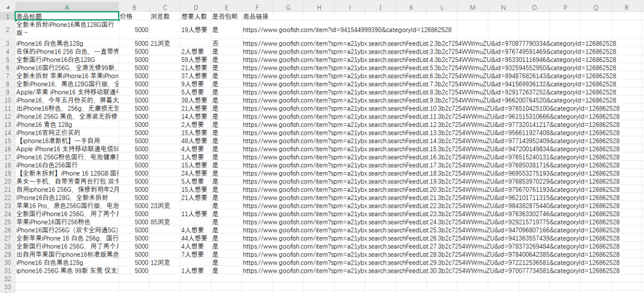Click price 5000 in iPhone16 青色 128g row
The width and height of the screenshot is (644, 293).
(134, 124)
